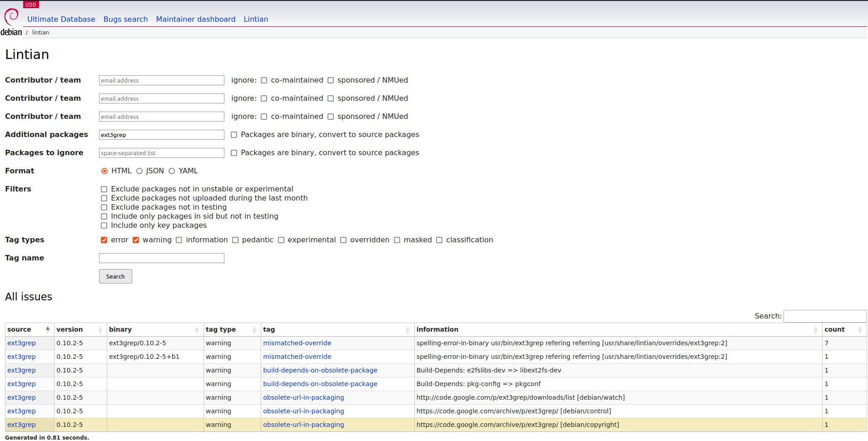868x441 pixels.
Task: Enable Include only key packages filter
Action: click(x=104, y=225)
